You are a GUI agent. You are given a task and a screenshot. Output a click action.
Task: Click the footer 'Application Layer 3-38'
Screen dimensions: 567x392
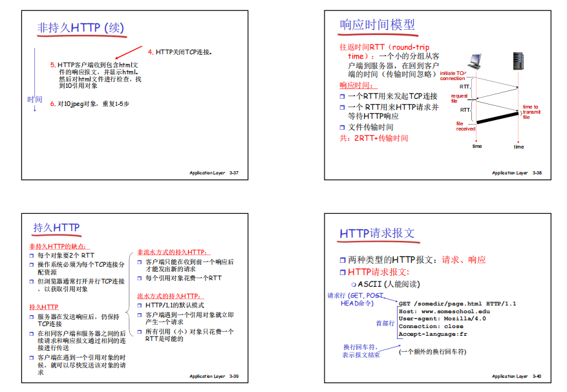point(517,172)
